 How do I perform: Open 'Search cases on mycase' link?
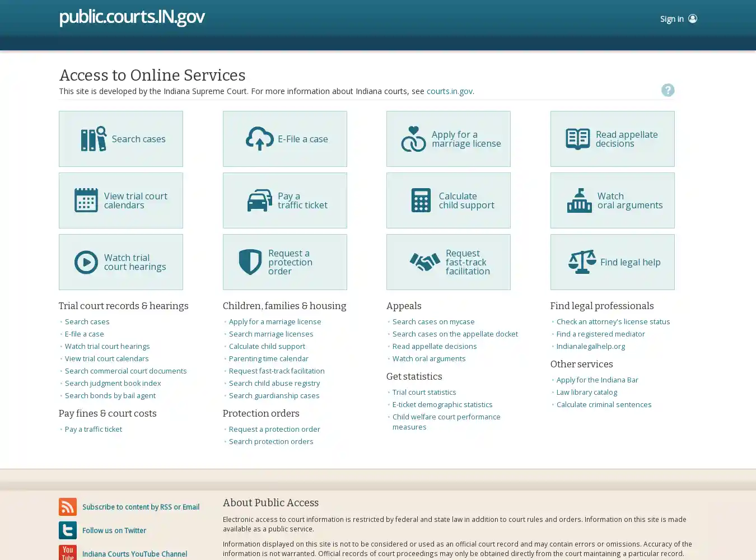click(x=433, y=321)
